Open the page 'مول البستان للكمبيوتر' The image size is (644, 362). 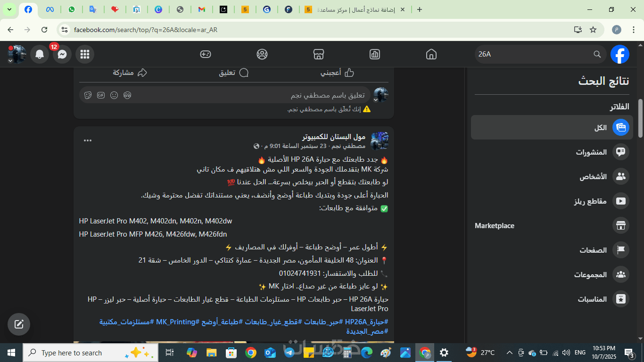coord(334,137)
